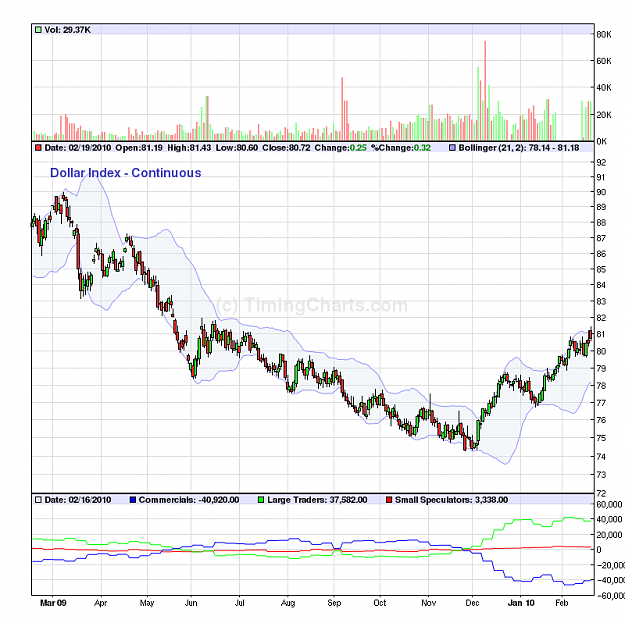625x623 pixels.
Task: Click the white Date legend square in COT panel
Action: [x=38, y=500]
